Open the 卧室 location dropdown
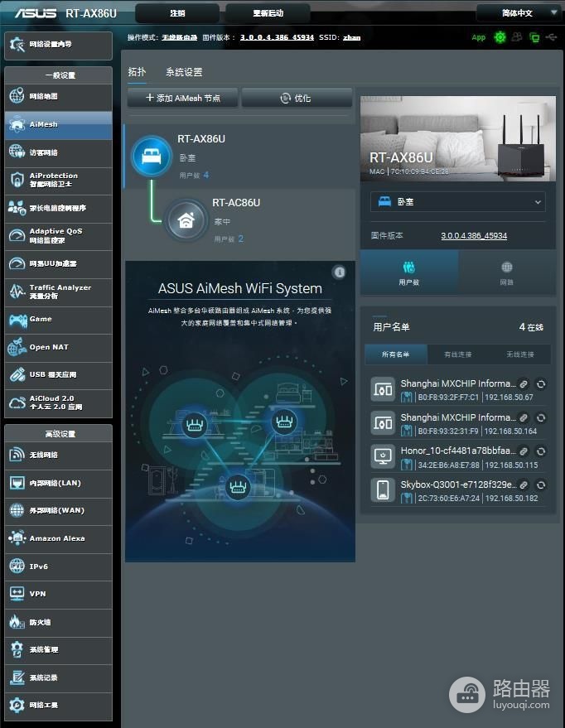Viewport: 565px width, 728px height. click(x=458, y=202)
